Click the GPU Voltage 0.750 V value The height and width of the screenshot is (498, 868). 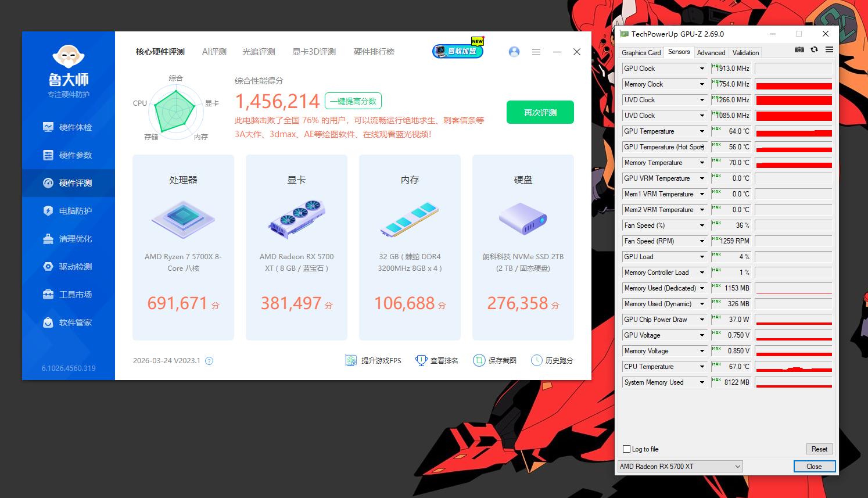731,335
